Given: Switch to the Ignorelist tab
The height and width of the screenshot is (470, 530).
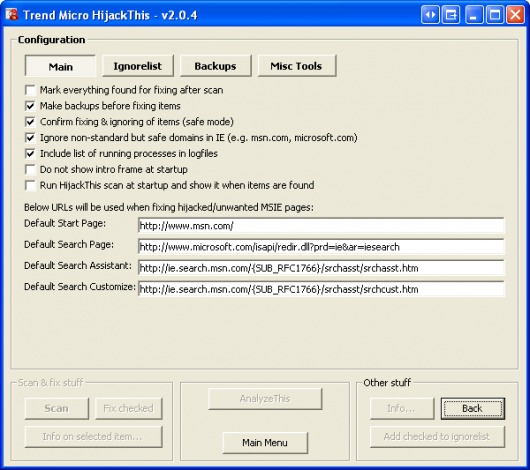Looking at the screenshot, I should 138,66.
